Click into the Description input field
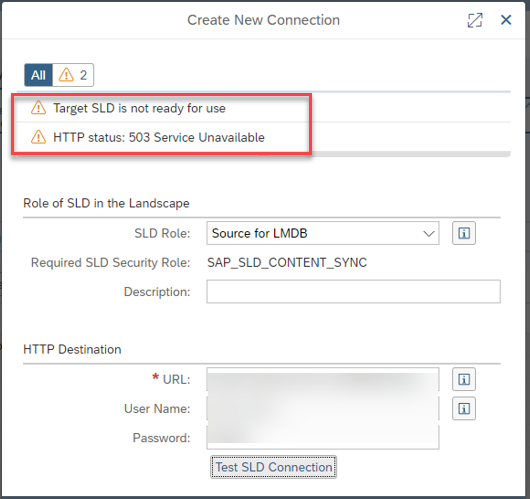 [354, 291]
